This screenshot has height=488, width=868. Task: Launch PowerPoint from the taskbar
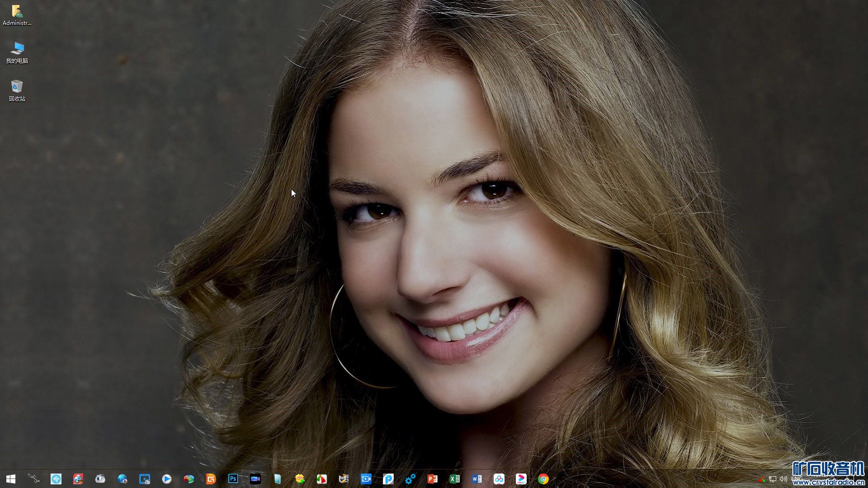(x=433, y=479)
